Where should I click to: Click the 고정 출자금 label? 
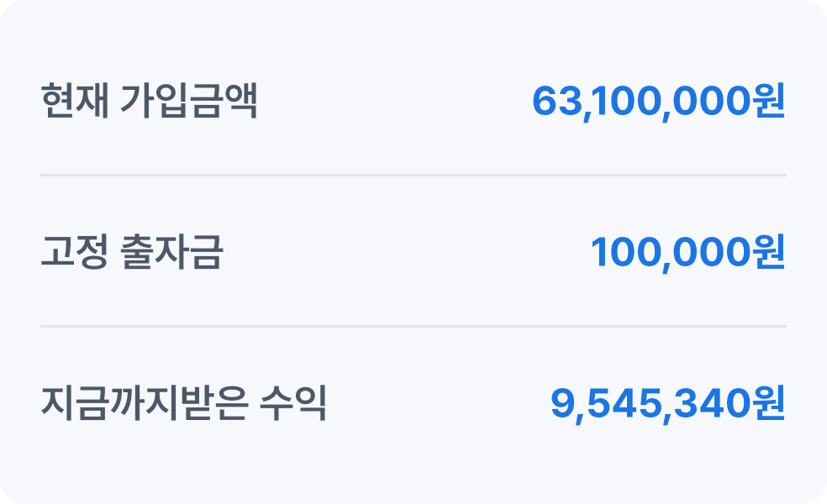(132, 252)
